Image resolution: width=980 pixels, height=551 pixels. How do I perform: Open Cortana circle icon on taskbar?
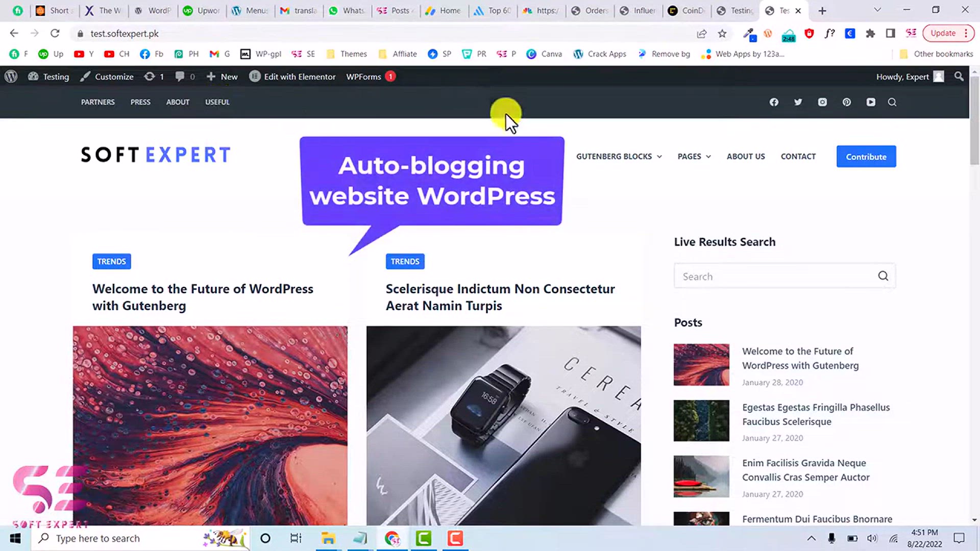(265, 538)
